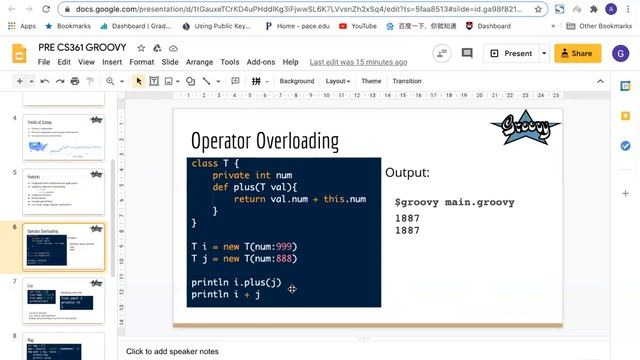
Task: Open the Layout dropdown
Action: (x=338, y=81)
